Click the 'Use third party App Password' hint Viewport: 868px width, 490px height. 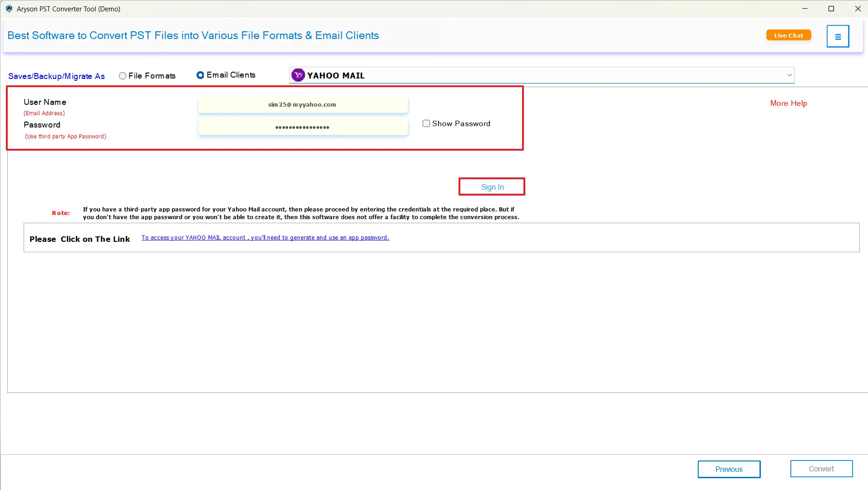pyautogui.click(x=65, y=137)
